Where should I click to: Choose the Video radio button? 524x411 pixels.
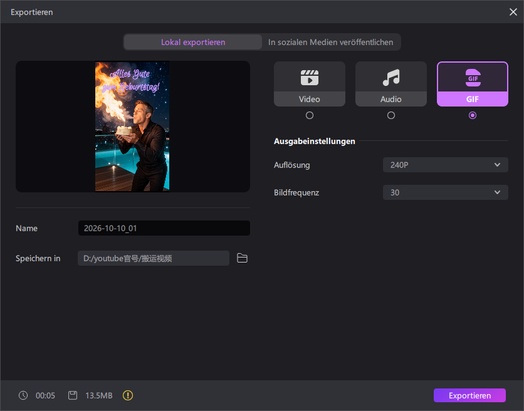(309, 115)
